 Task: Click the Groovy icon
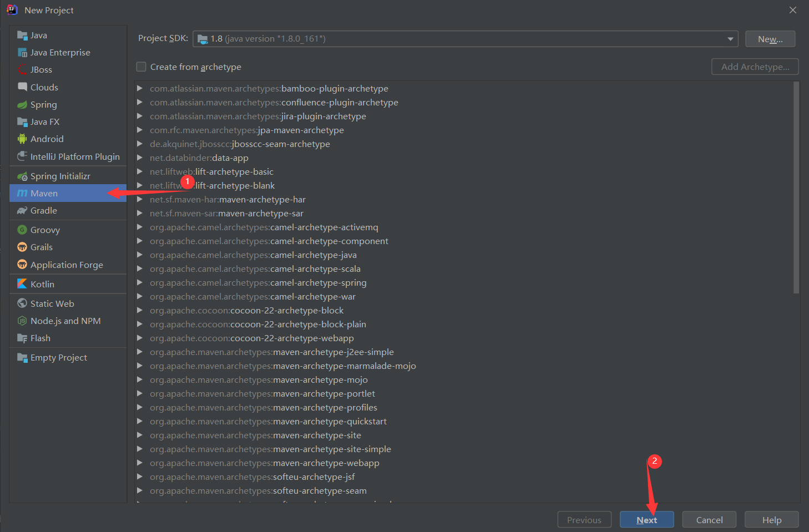(22, 230)
